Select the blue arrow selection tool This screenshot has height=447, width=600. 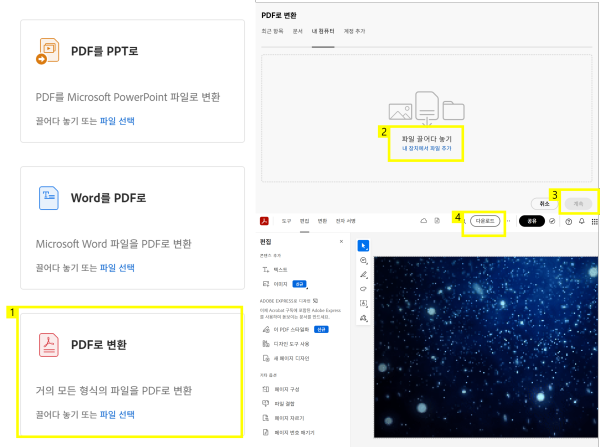click(363, 246)
